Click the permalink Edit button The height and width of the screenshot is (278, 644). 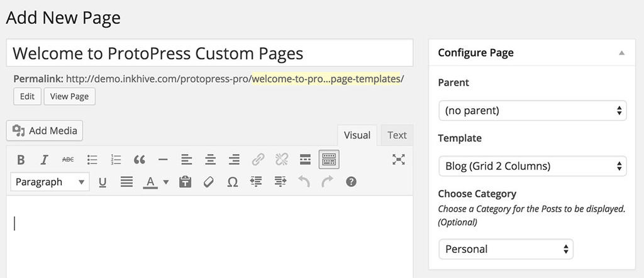coord(27,96)
